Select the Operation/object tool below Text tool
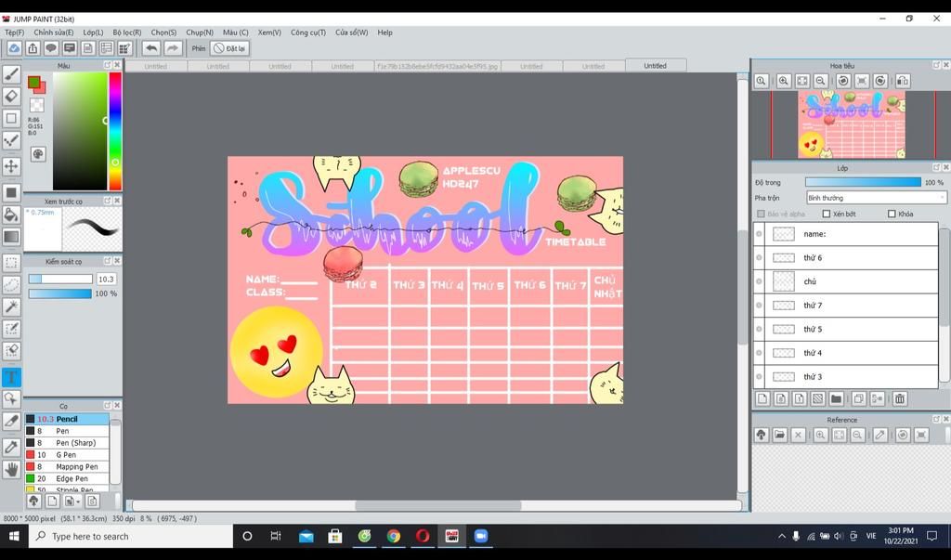Viewport: 951px width, 560px height. [x=11, y=398]
